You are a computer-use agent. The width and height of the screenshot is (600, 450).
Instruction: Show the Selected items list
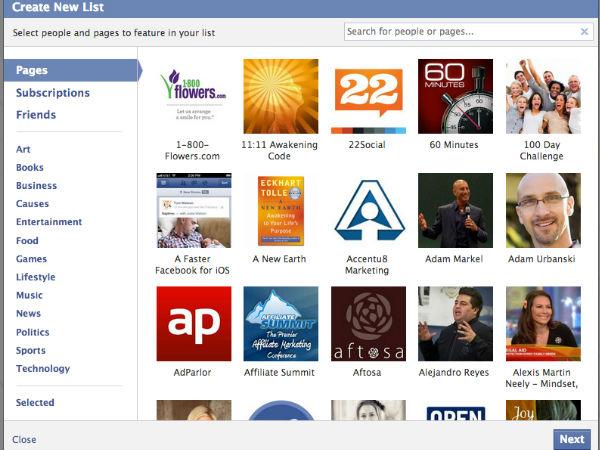pos(35,403)
